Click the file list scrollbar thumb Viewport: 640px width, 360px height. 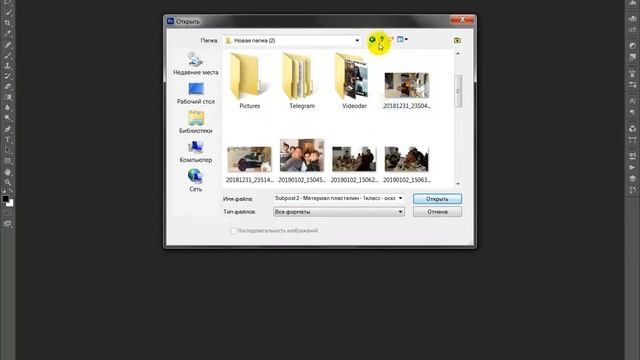tap(458, 91)
